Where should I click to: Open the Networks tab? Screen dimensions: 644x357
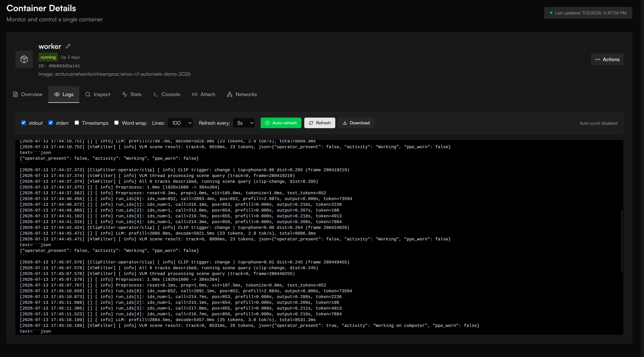(242, 94)
